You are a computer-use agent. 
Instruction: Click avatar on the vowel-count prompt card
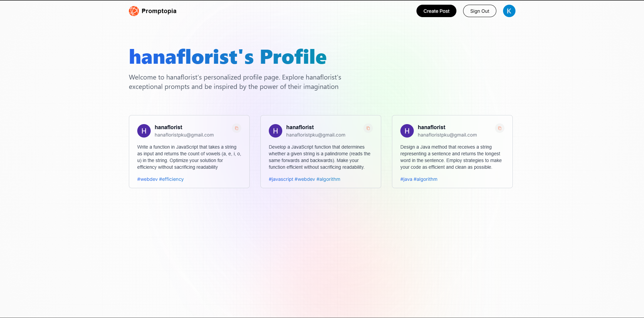click(x=144, y=131)
